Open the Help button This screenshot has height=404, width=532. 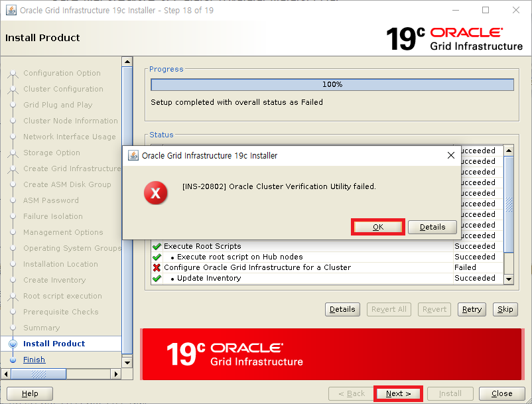coord(30,393)
